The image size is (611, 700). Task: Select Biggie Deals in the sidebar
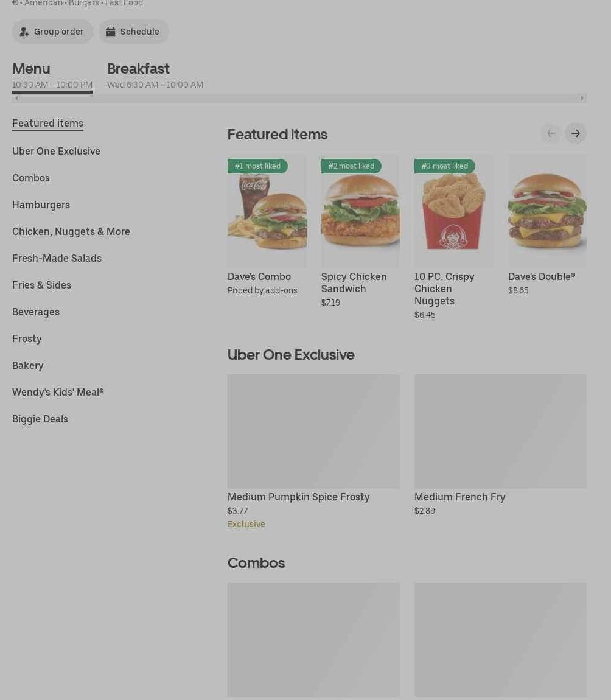[40, 419]
